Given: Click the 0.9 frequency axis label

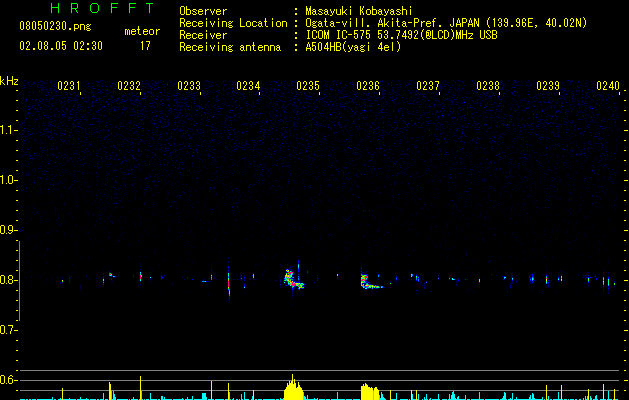Looking at the screenshot, I should click(8, 230).
